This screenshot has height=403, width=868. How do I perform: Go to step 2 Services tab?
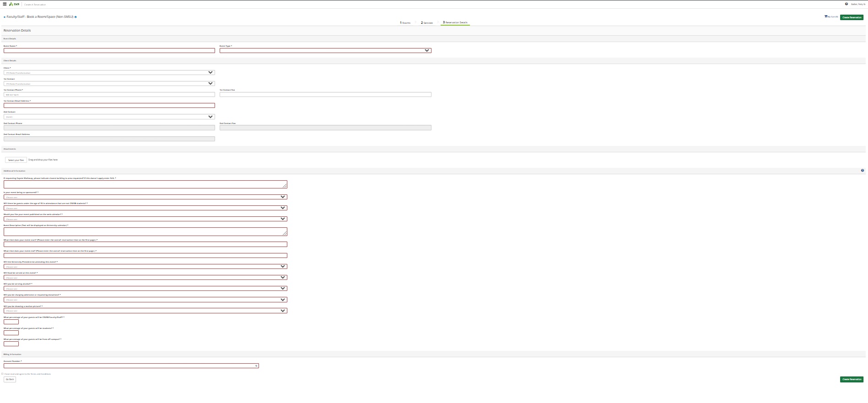[x=427, y=22]
